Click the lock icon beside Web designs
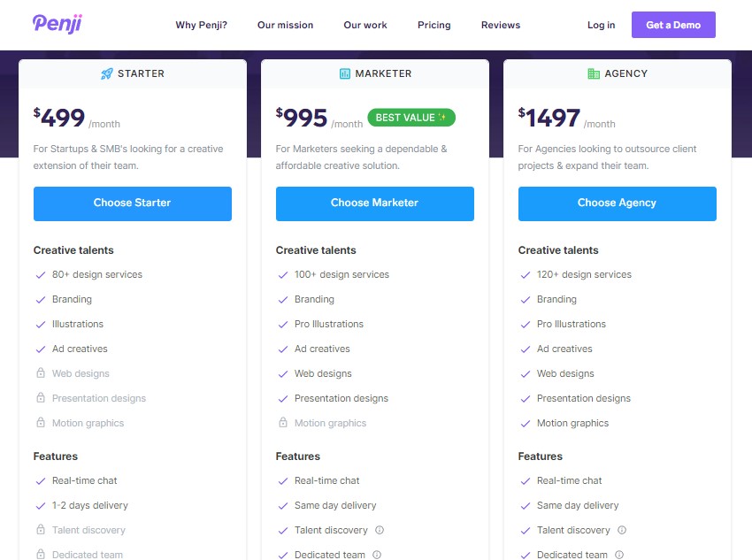 click(x=41, y=373)
